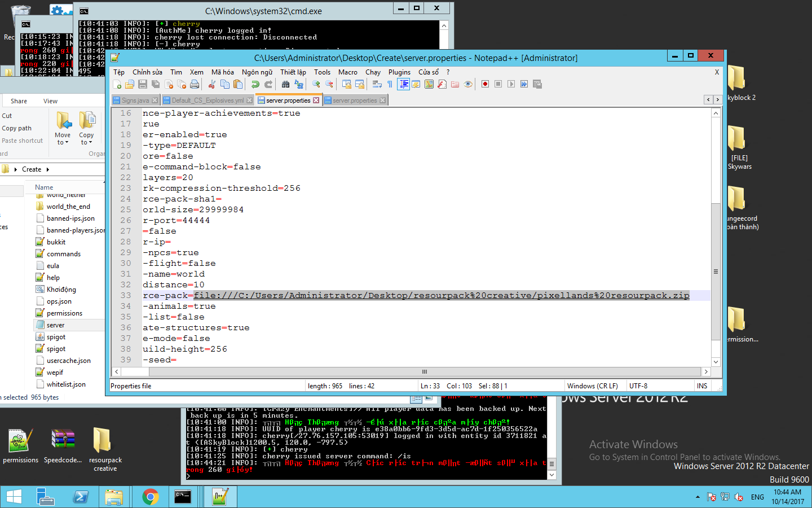The image size is (812, 508).
Task: Toggle the Indent guide toolbar button
Action: click(x=403, y=84)
